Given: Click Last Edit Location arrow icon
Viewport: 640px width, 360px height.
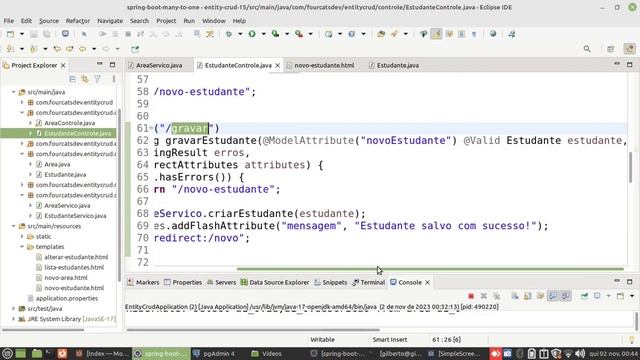Looking at the screenshot, I should [x=57, y=49].
